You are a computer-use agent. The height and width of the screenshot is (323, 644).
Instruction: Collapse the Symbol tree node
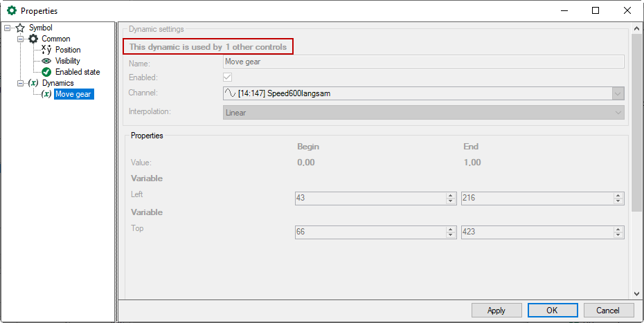[7, 28]
